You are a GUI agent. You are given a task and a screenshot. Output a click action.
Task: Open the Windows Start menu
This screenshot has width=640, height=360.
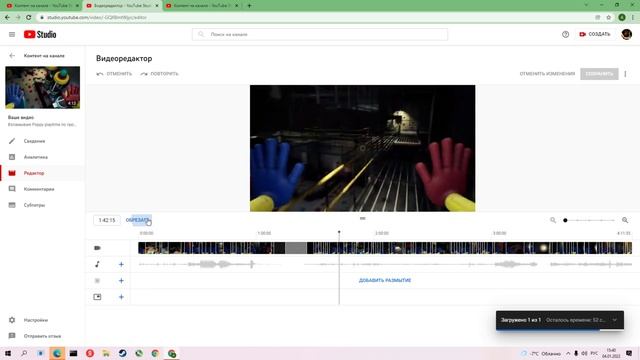click(7, 353)
